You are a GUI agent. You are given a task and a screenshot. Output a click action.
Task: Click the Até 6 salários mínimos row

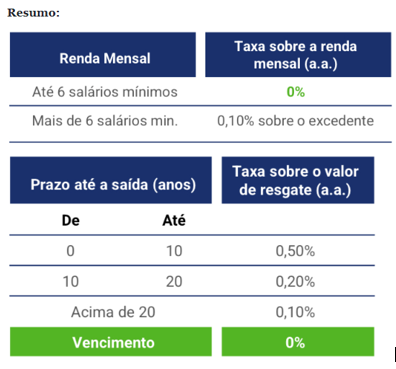(x=200, y=92)
